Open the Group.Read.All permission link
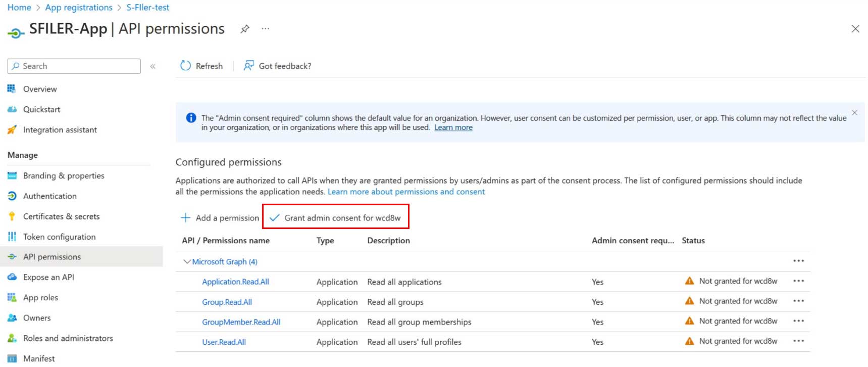Screen dimensions: 868x367 pyautogui.click(x=227, y=302)
